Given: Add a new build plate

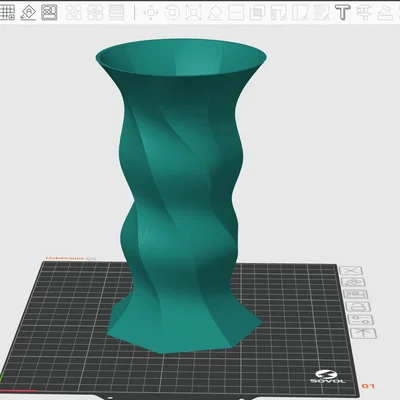Looking at the screenshot, I should tap(7, 12).
